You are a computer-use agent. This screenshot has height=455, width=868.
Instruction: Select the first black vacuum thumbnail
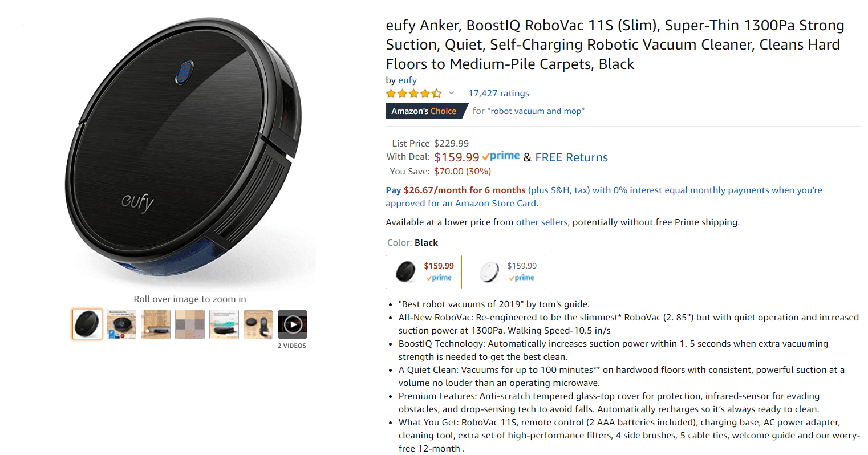[x=87, y=324]
